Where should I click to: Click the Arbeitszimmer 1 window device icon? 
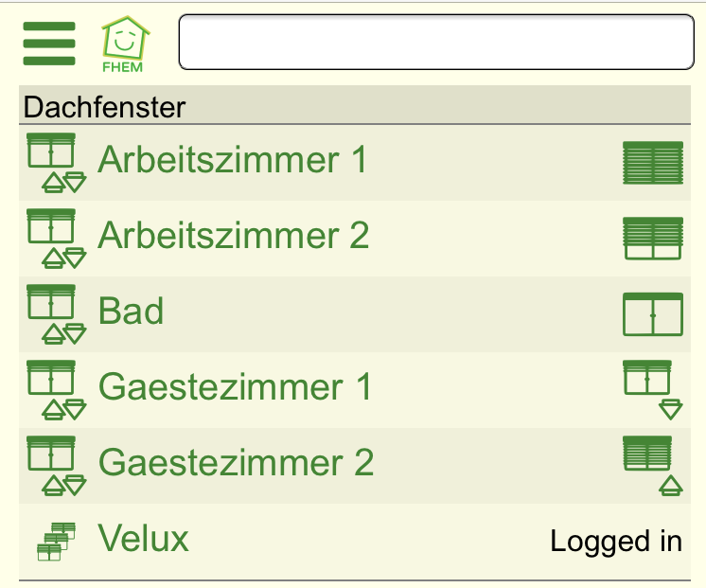pyautogui.click(x=56, y=163)
